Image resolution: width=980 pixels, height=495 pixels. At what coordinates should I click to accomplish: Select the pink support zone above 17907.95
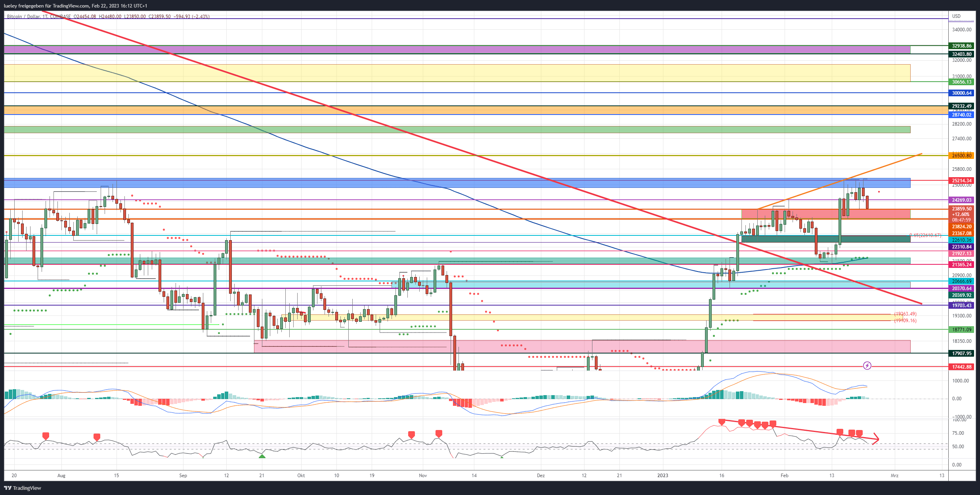point(582,346)
